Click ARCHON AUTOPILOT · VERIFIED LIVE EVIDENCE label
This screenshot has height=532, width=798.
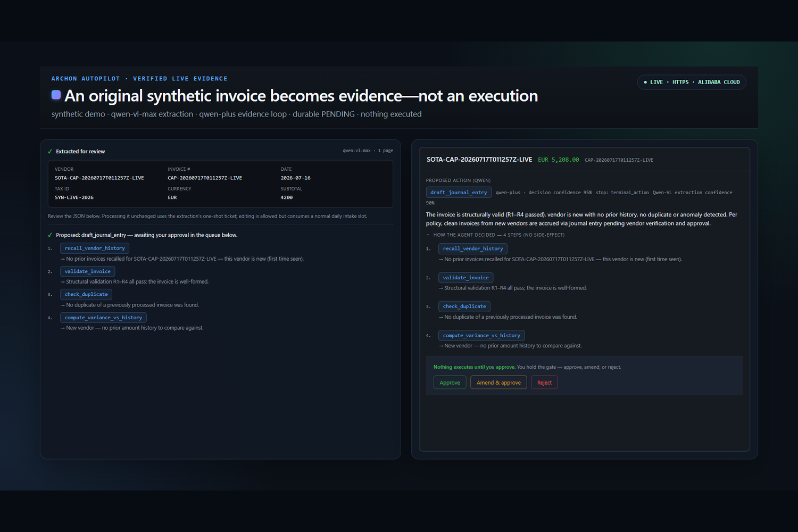[x=139, y=79]
